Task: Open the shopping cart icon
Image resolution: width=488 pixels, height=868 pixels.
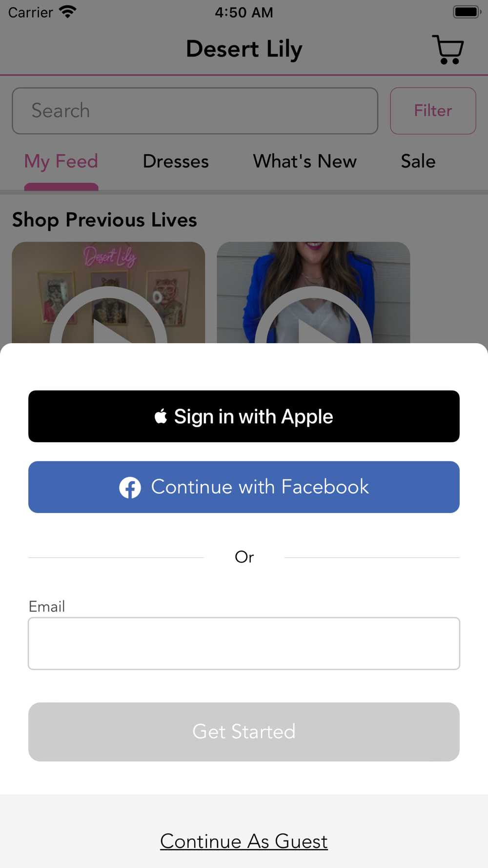Action: 447,49
